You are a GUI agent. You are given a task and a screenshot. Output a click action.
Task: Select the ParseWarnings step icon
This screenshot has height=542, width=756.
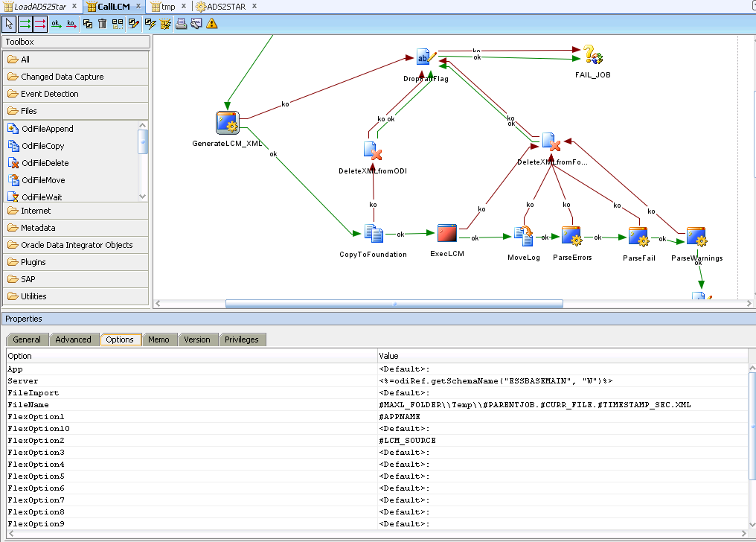(696, 237)
